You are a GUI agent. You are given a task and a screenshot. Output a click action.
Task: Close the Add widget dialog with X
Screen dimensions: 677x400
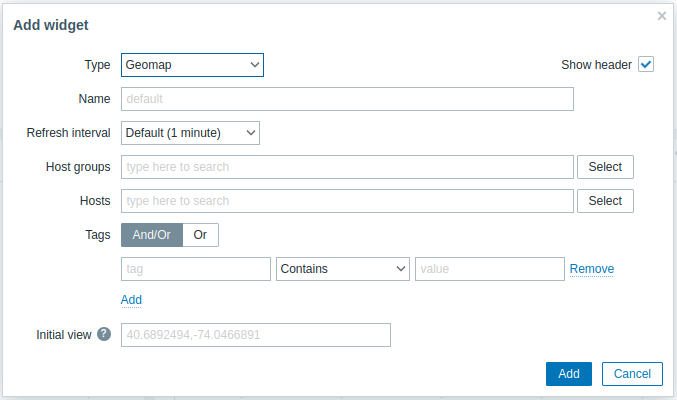(x=661, y=16)
